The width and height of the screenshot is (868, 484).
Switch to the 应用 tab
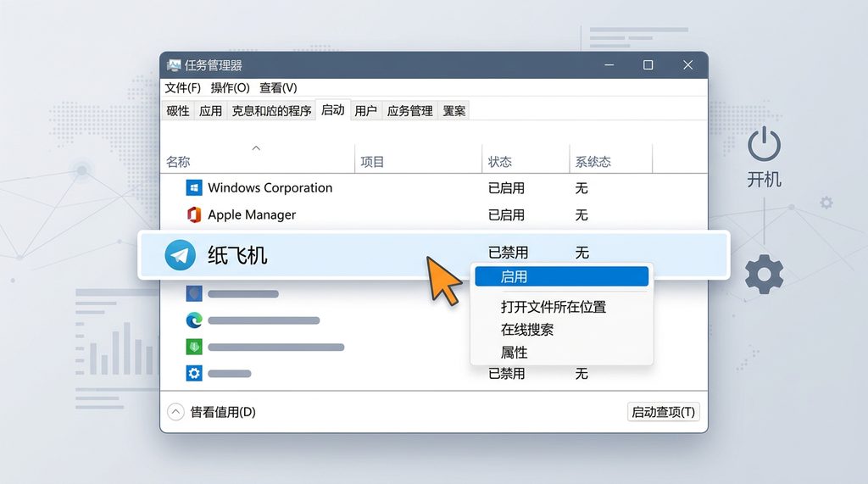210,111
